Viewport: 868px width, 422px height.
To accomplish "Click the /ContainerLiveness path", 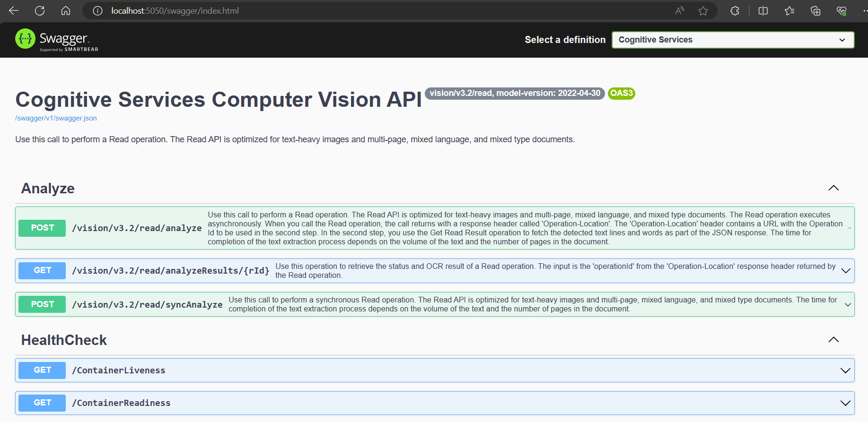I will 119,370.
